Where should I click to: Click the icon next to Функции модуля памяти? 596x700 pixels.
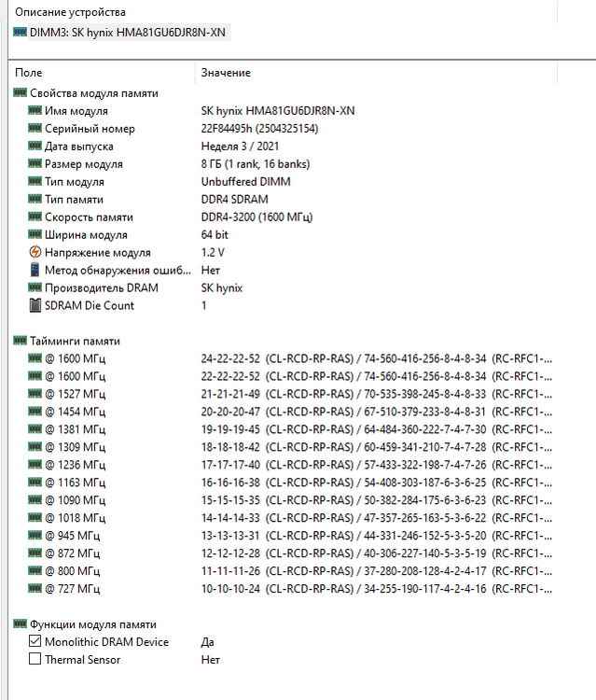[21, 623]
